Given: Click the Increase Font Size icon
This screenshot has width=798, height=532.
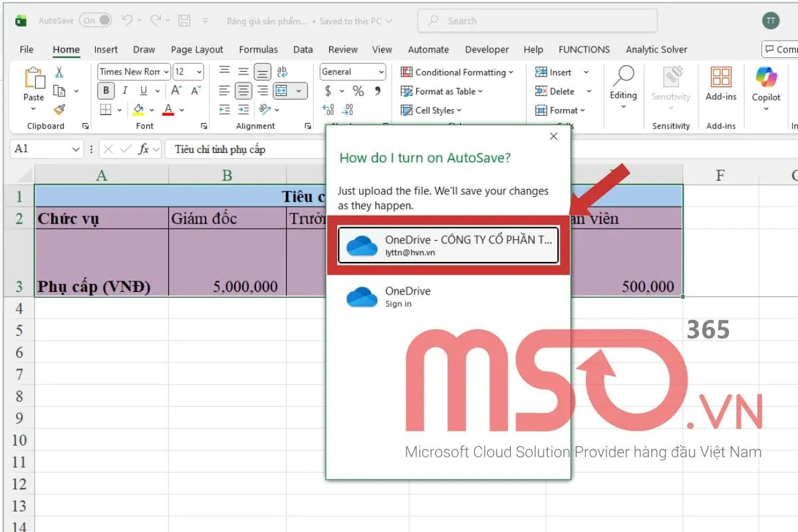Looking at the screenshot, I should (x=177, y=90).
